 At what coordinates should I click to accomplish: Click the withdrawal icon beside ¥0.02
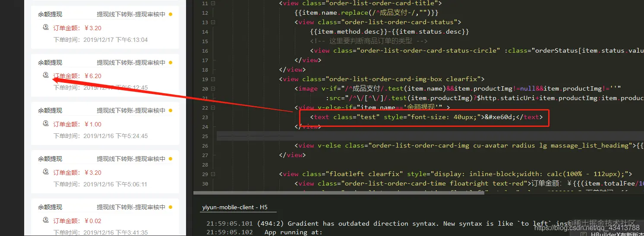coord(46,220)
